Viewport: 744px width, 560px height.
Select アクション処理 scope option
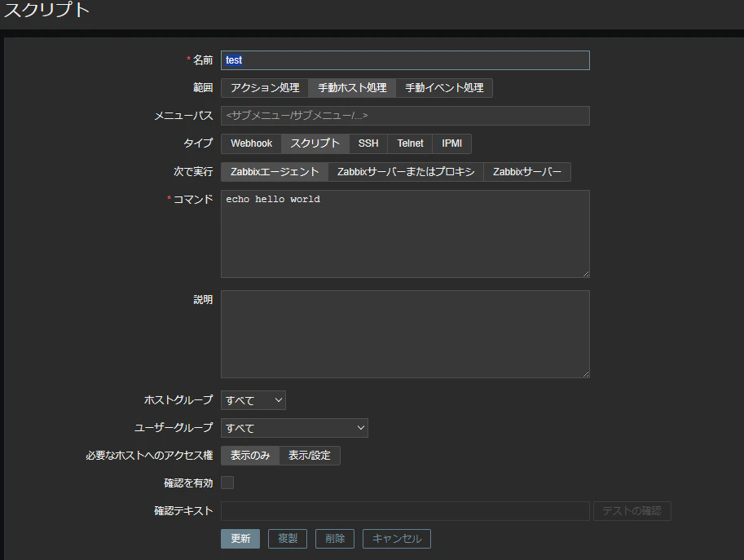click(x=265, y=88)
